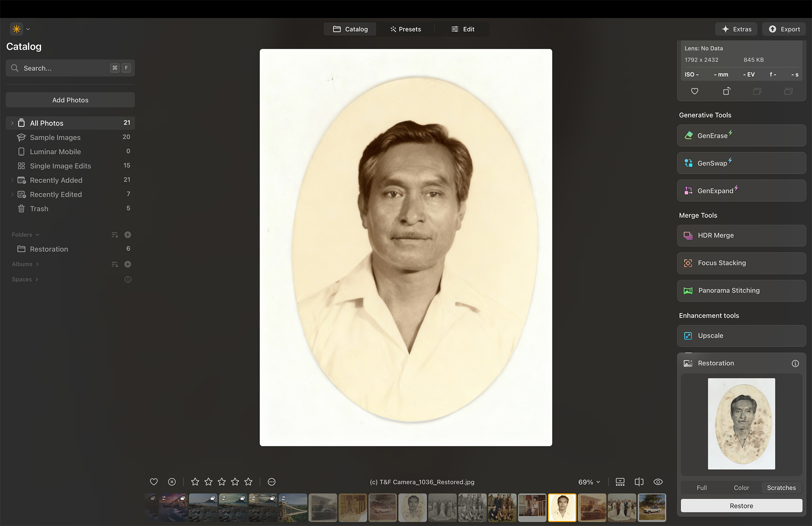The image size is (812, 526).
Task: Set rating with the third star
Action: pyautogui.click(x=222, y=482)
